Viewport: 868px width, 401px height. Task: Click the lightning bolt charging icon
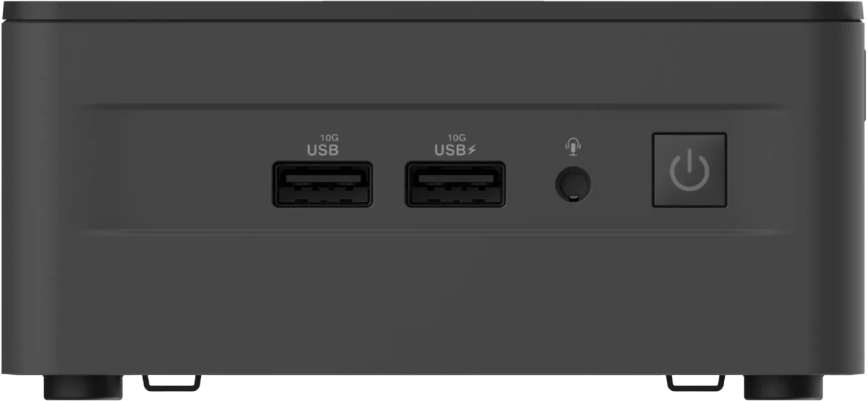pyautogui.click(x=474, y=151)
